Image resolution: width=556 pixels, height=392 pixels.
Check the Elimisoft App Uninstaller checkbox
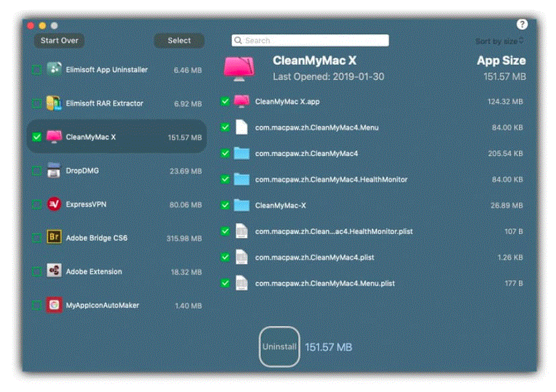point(36,70)
